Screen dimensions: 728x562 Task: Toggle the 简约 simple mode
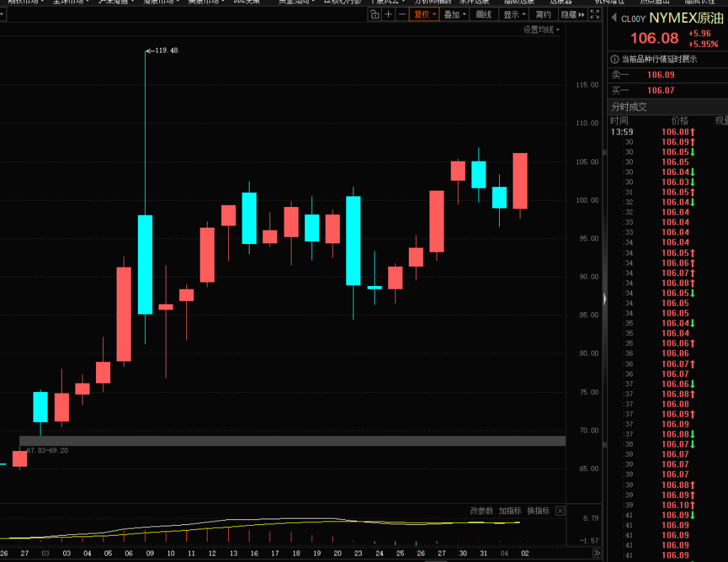pos(543,14)
